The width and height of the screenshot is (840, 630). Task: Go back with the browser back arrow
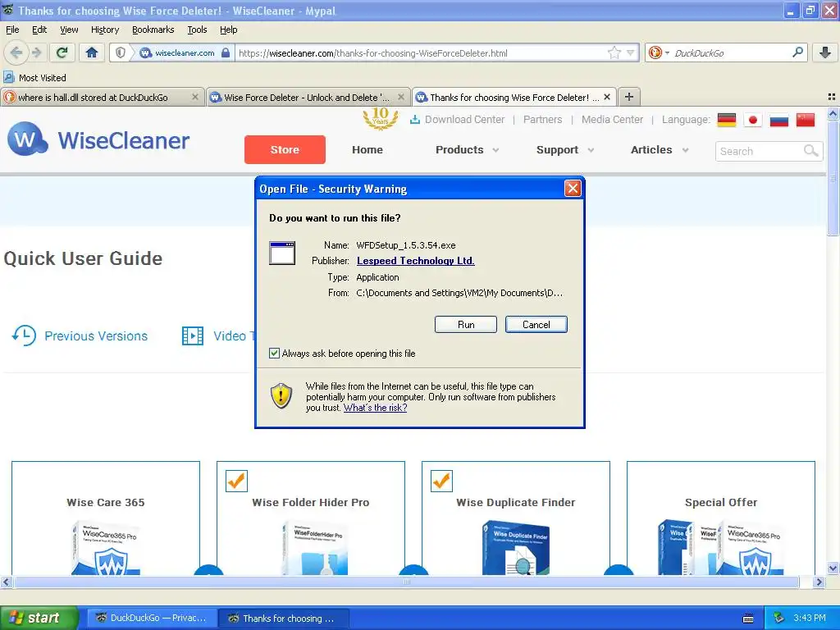tap(16, 52)
